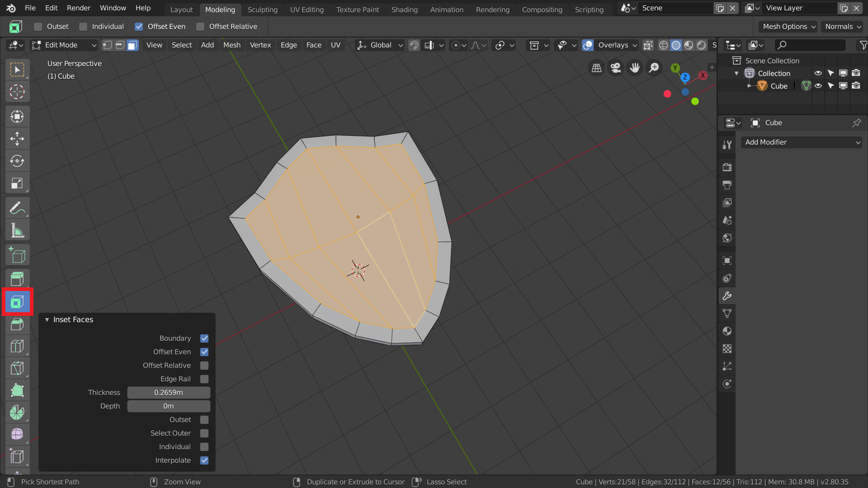This screenshot has width=868, height=488.
Task: Click the highlighted Inset Faces tool
Action: click(x=17, y=302)
